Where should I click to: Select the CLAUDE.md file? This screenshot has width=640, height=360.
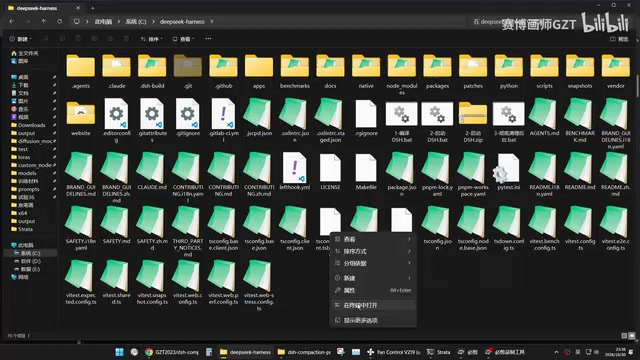point(152,171)
